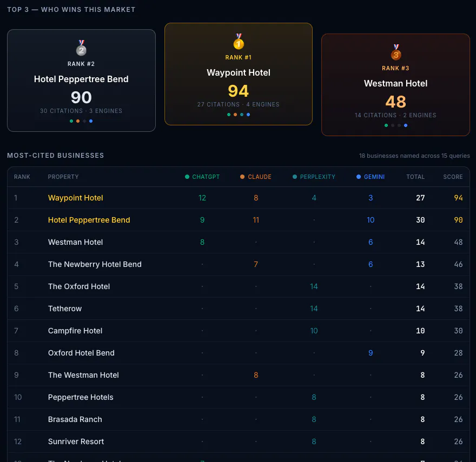Screen dimensions: 476x462
Task: Click the Gemini column header
Action: point(371,177)
